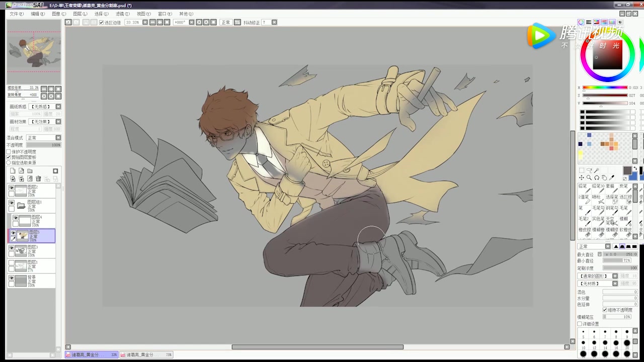
Task: Adjust the H hue slider
Action: point(605,87)
